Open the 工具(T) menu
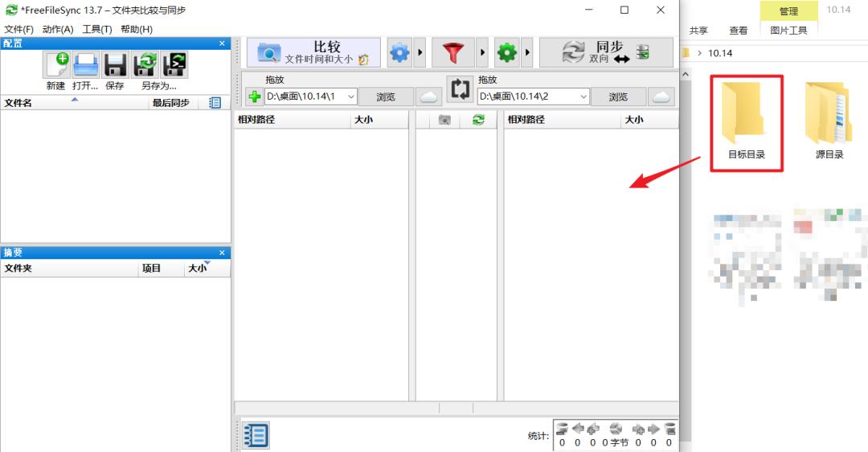Screen dimensions: 868x452 click(97, 30)
